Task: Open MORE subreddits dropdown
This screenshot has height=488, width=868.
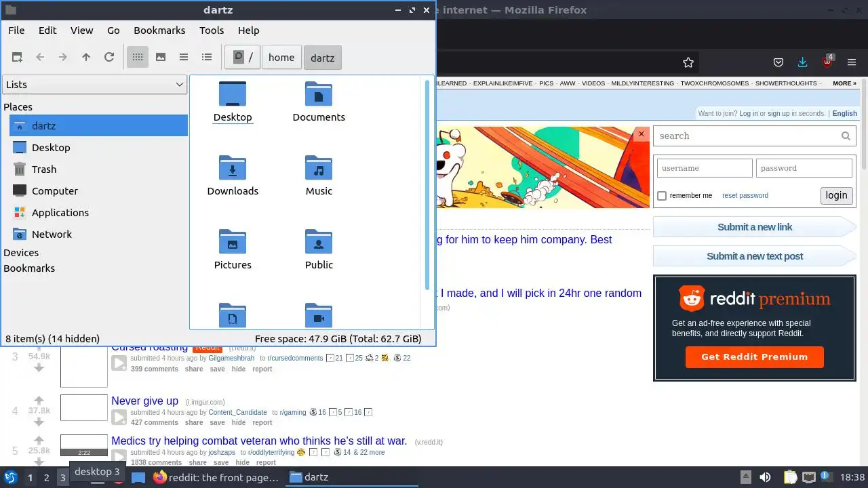Action: tap(844, 83)
